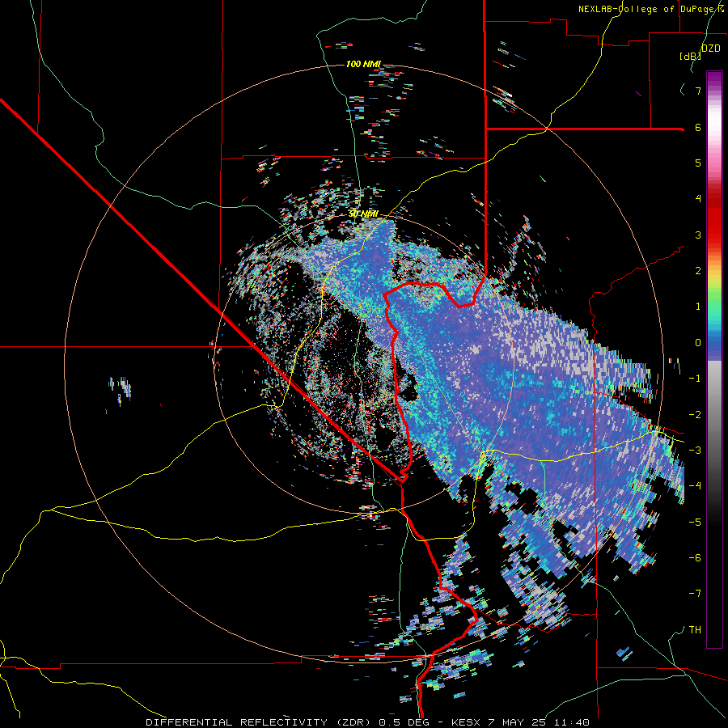The height and width of the screenshot is (728, 728).
Task: Click the 7 value on color scale
Action: [698, 91]
